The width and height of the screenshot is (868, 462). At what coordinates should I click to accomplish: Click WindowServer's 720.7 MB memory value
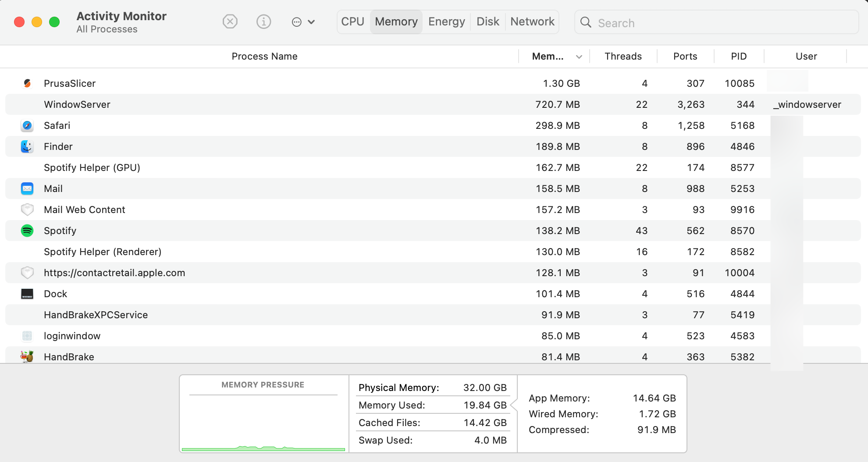558,104
